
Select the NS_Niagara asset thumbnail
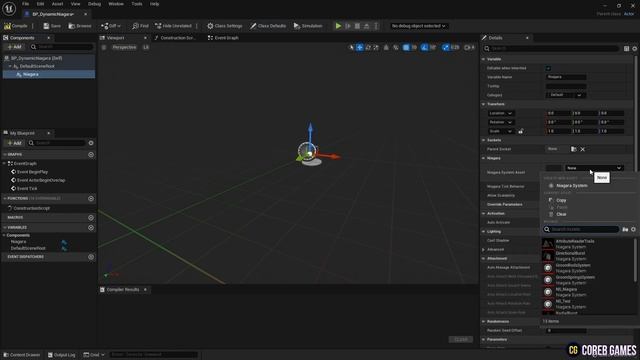click(548, 292)
